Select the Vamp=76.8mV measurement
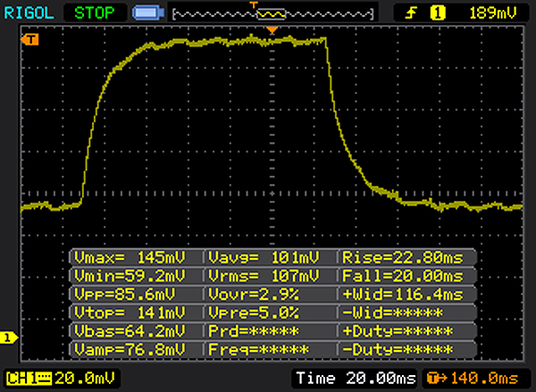536x392 pixels. click(136, 349)
